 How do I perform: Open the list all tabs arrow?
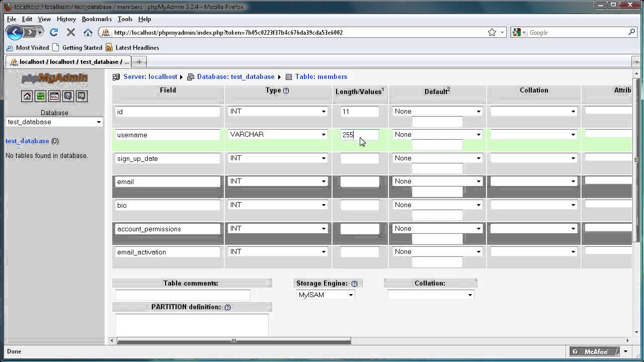636,62
